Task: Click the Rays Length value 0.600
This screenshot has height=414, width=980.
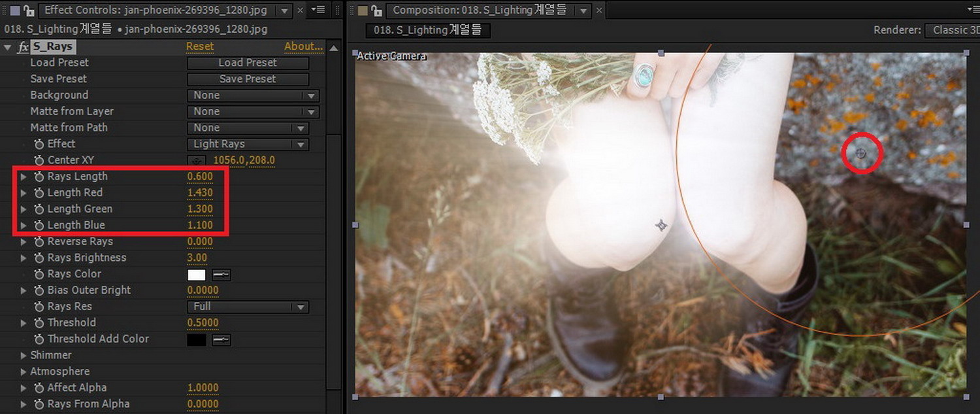Action: coord(200,177)
